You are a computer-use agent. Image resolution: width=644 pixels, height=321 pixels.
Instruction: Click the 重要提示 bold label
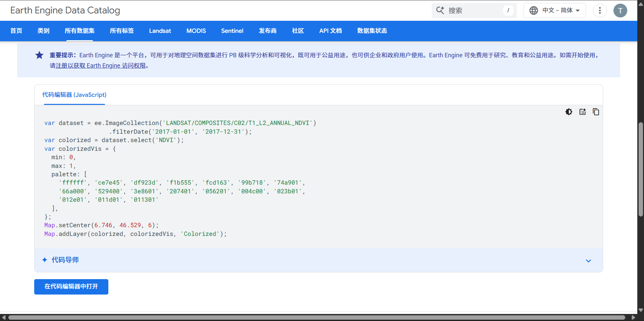click(x=63, y=55)
